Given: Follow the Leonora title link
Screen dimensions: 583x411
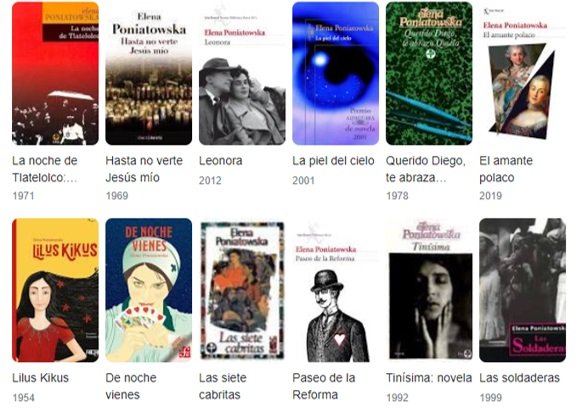Looking at the screenshot, I should 220,161.
